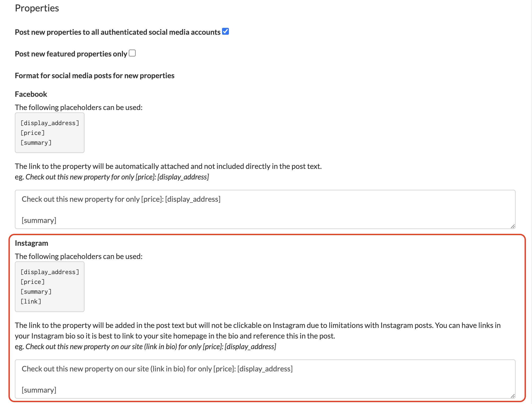This screenshot has width=532, height=404.
Task: Click [summary] in the Facebook placeholders box
Action: point(36,143)
